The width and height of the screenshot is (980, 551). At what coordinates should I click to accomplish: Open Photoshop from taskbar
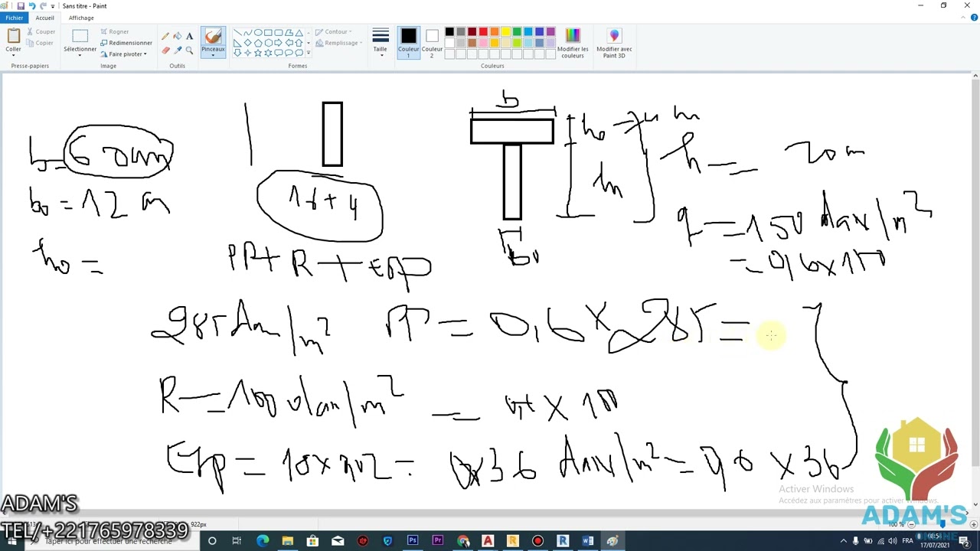pyautogui.click(x=413, y=541)
